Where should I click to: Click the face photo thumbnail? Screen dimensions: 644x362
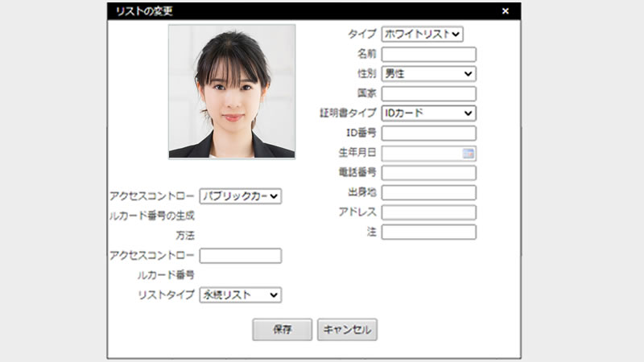point(232,92)
